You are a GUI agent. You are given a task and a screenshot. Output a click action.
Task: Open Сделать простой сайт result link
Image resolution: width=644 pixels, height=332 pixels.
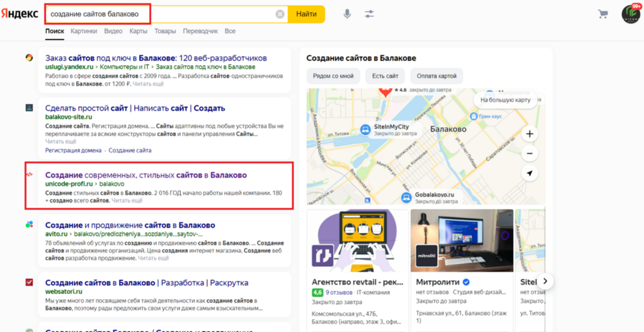tap(135, 108)
